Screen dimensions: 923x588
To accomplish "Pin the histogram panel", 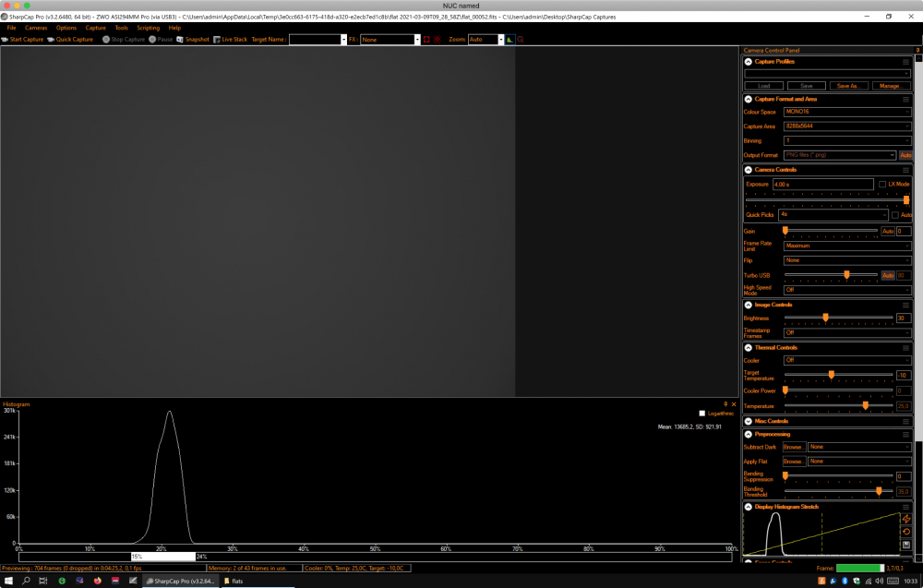I will [725, 404].
